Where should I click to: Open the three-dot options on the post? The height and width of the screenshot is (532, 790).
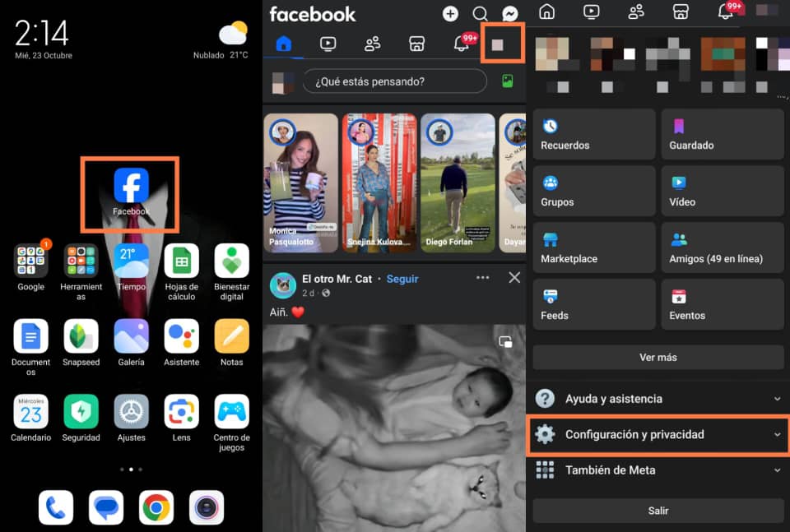pyautogui.click(x=483, y=277)
